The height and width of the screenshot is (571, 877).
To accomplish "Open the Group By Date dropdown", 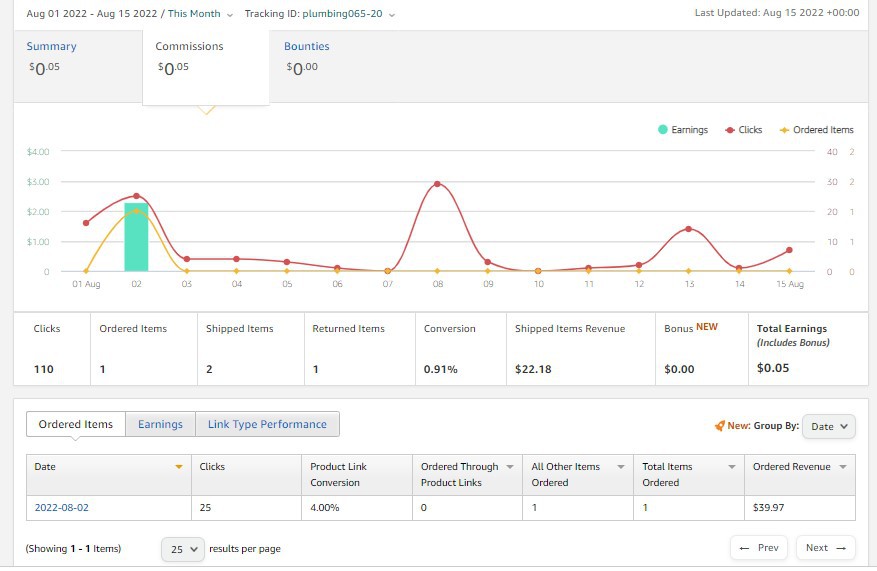I will coord(828,426).
